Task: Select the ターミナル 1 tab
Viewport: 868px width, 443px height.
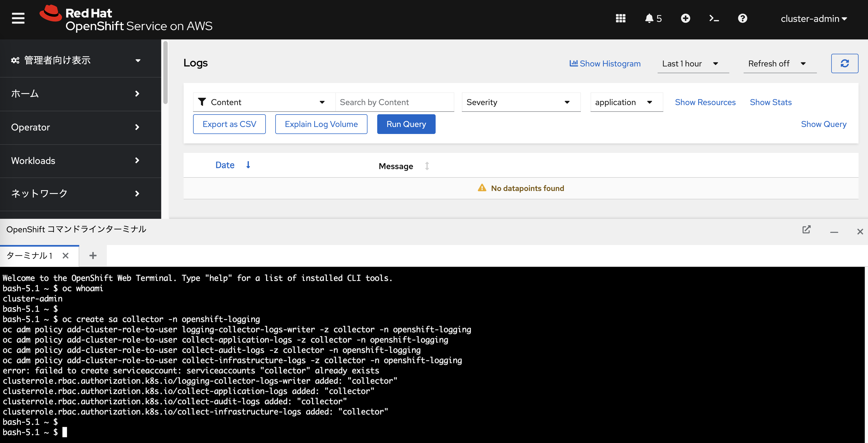Action: (29, 256)
